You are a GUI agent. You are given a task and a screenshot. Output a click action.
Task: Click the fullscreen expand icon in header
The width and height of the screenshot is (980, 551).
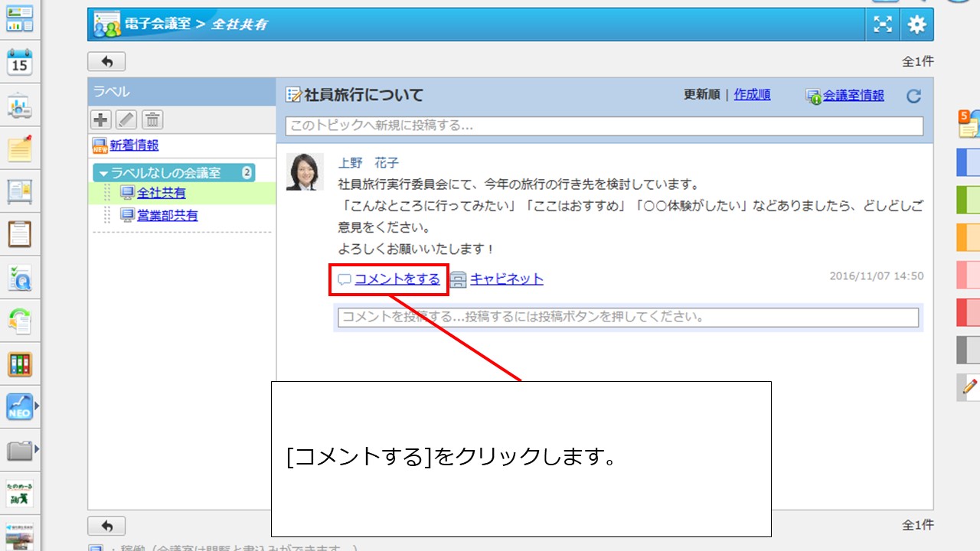coord(883,24)
